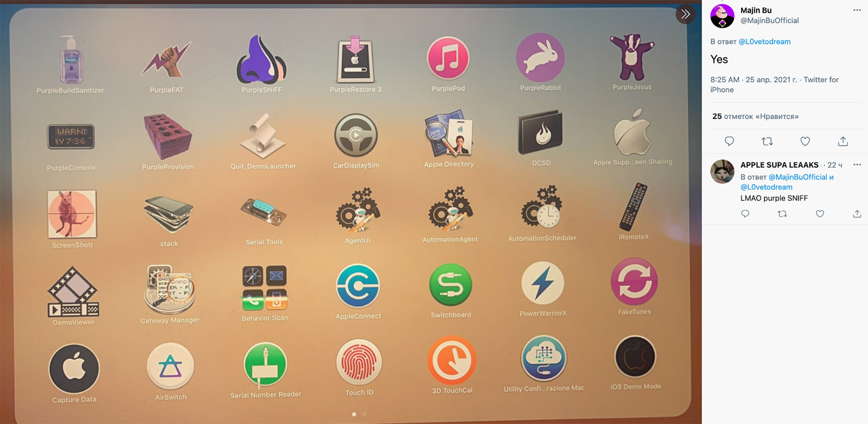Retweet the LMAO purple SNIFF reply
868x424 pixels.
(x=782, y=214)
